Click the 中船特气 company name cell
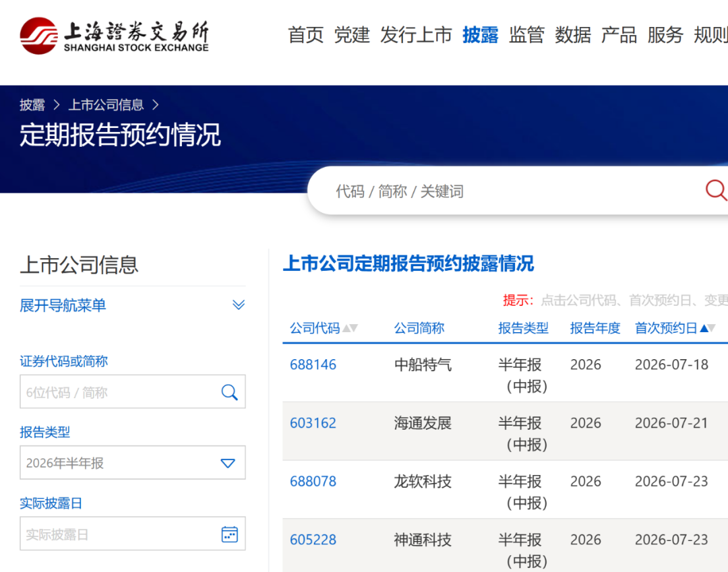The height and width of the screenshot is (572, 728). click(x=423, y=364)
